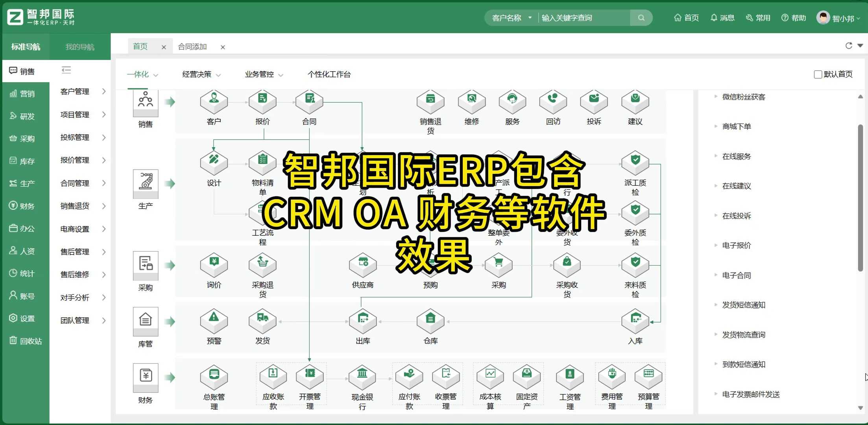Open the 合同 contract icon
This screenshot has width=868, height=425.
coord(309,102)
